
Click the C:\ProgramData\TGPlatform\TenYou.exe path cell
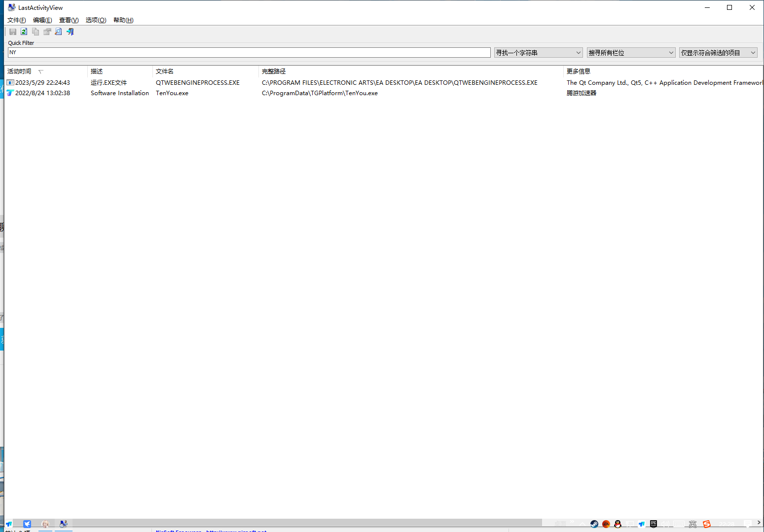pyautogui.click(x=320, y=93)
